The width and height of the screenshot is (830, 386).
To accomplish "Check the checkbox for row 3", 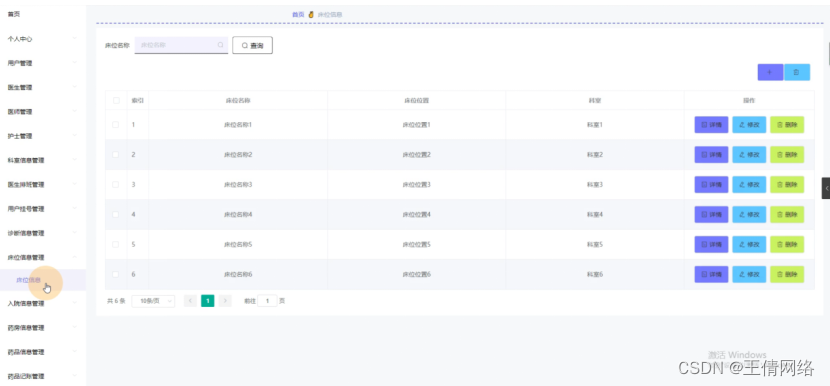I will pos(116,184).
